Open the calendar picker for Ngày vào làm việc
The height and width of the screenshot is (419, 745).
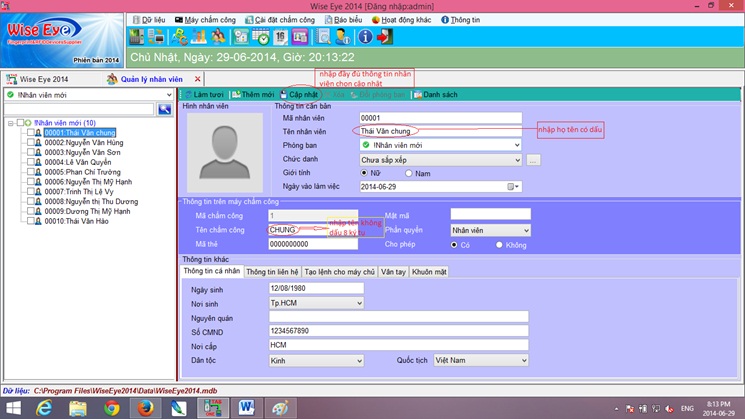(513, 187)
